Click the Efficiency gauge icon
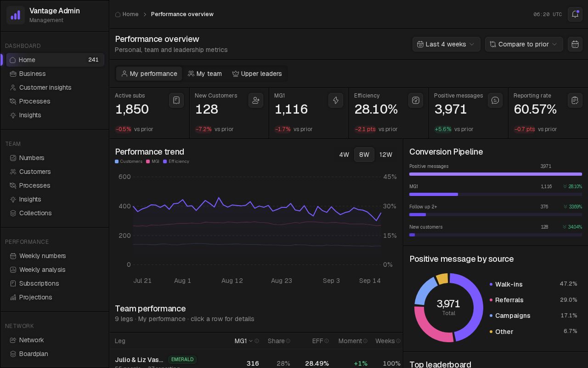This screenshot has height=368, width=588. click(416, 100)
